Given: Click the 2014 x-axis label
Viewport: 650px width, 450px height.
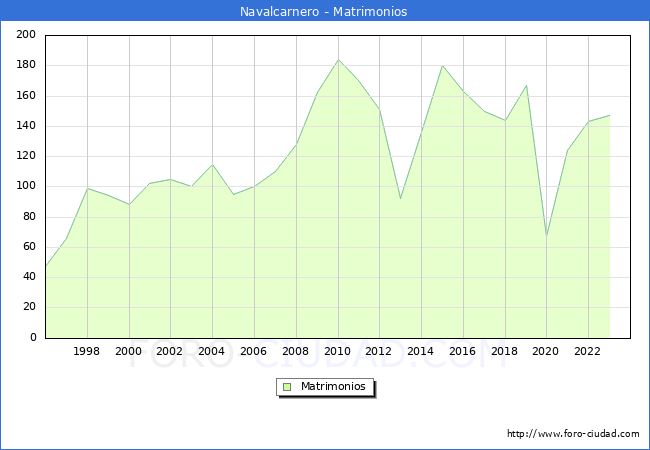Looking at the screenshot, I should [420, 351].
